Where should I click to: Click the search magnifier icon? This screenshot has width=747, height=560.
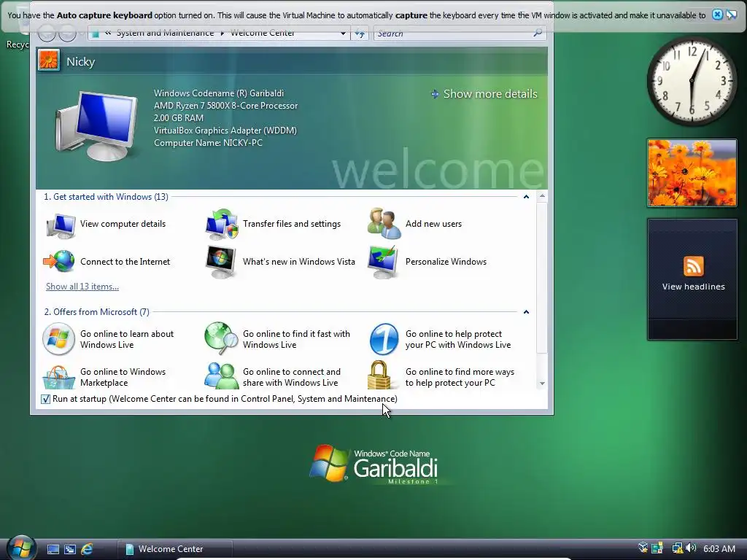click(538, 33)
